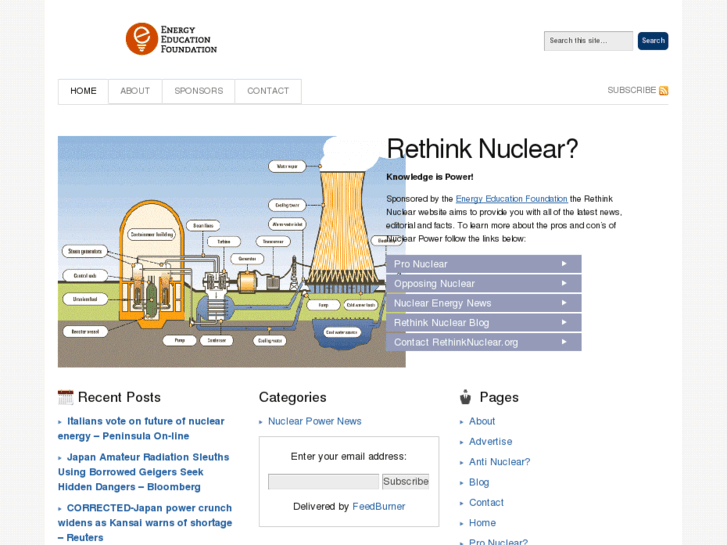Open the Nuclear Power News category
Image resolution: width=727 pixels, height=545 pixels.
coord(314,421)
